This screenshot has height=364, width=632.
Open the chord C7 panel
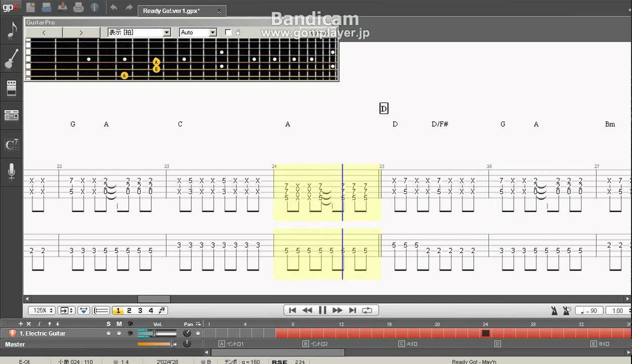point(11,145)
